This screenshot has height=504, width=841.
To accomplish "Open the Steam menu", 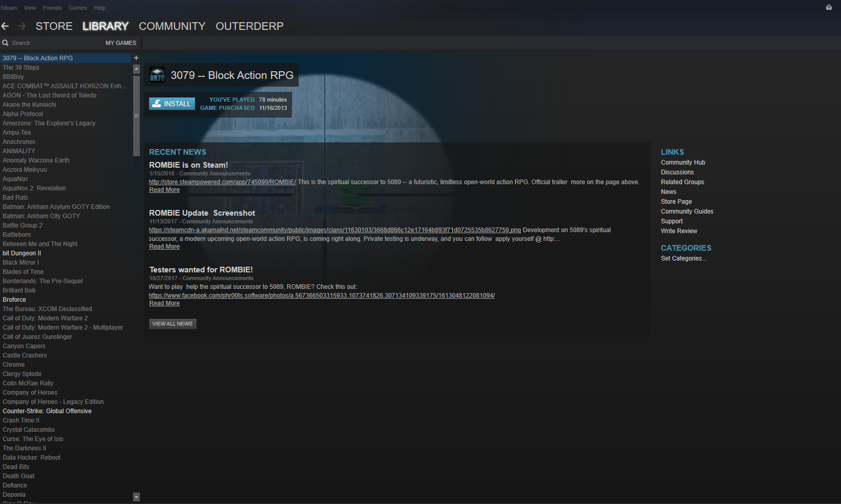I will coord(9,8).
